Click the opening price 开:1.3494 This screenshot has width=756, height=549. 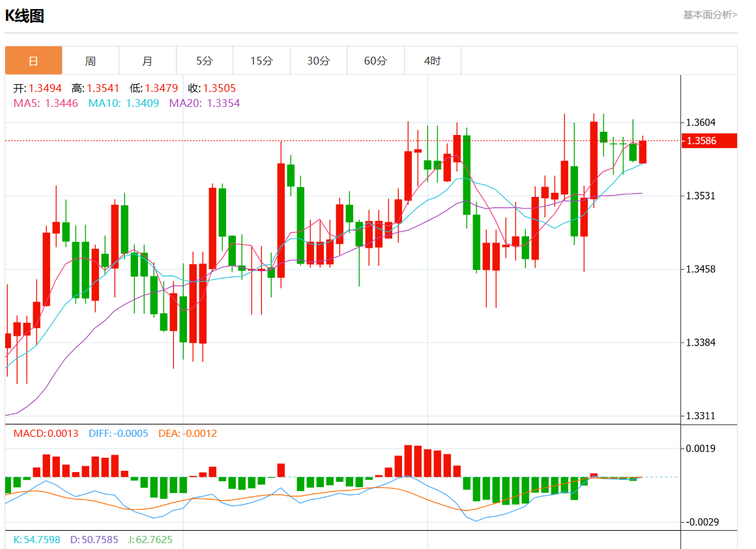tap(38, 88)
